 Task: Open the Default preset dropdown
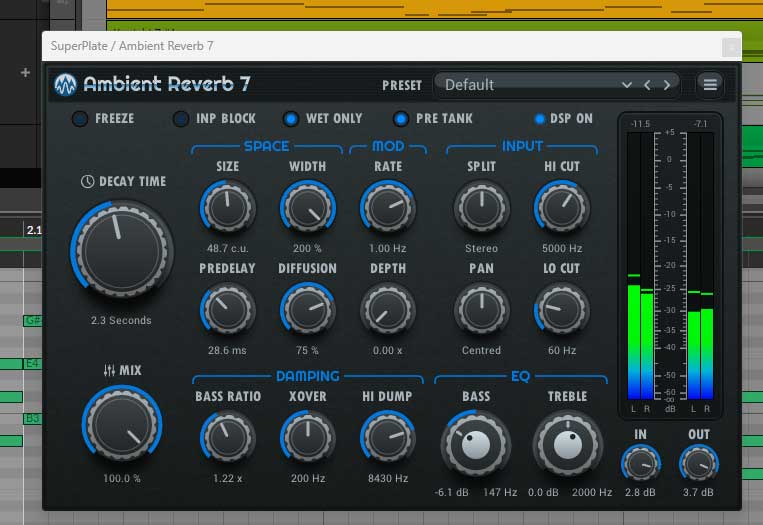point(557,85)
